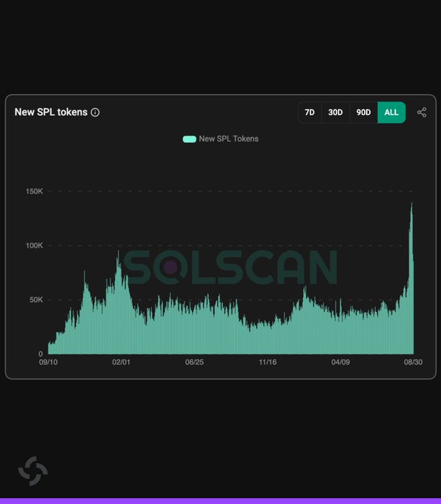Image resolution: width=441 pixels, height=504 pixels.
Task: Click the New SPL tokens chart title
Action: 51,112
